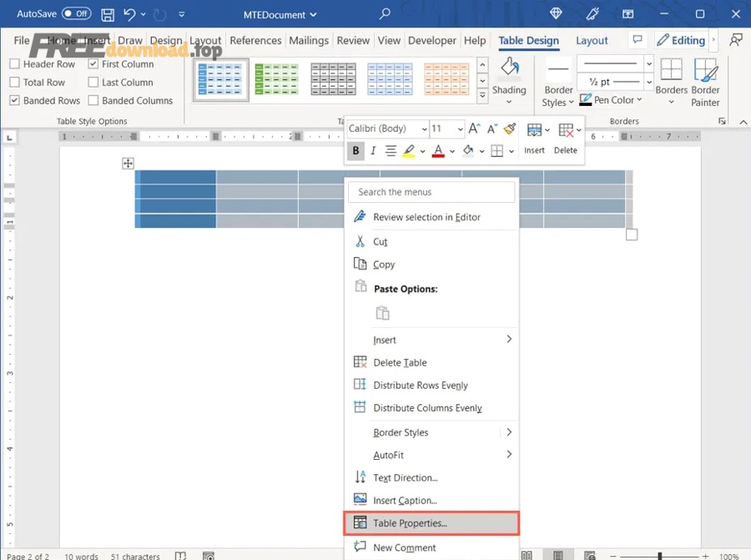Click the tab selector at ruler corner
This screenshot has width=751, height=560.
point(9,138)
